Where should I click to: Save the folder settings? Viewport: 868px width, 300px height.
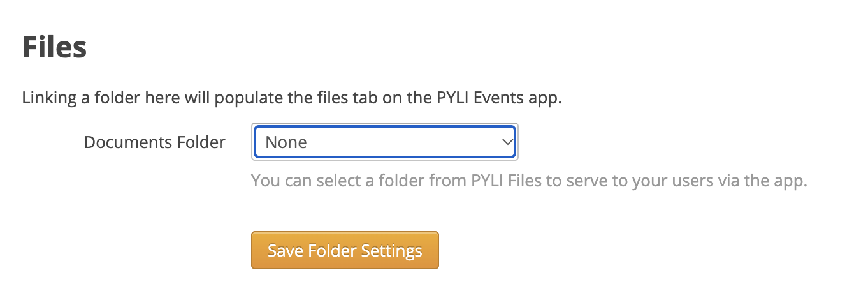click(x=345, y=250)
